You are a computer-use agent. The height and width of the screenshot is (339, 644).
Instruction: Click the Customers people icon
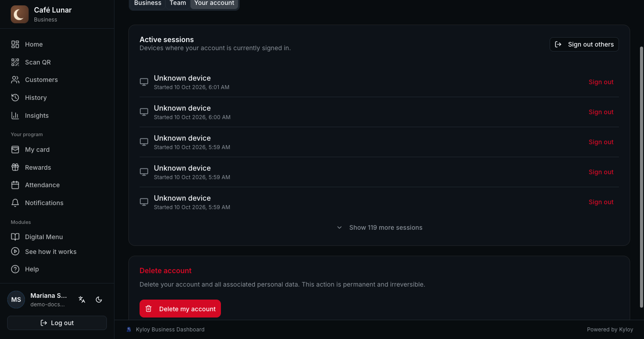coord(15,80)
